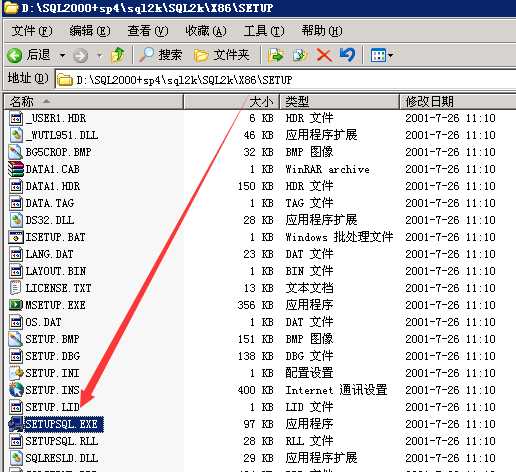Open the 工具(T) menu
This screenshot has height=472, width=516.
264,31
